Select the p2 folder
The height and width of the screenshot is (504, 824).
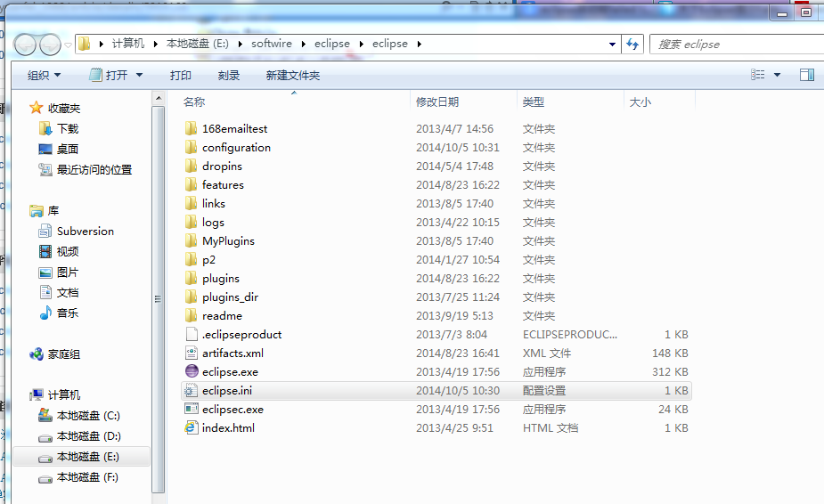click(208, 260)
